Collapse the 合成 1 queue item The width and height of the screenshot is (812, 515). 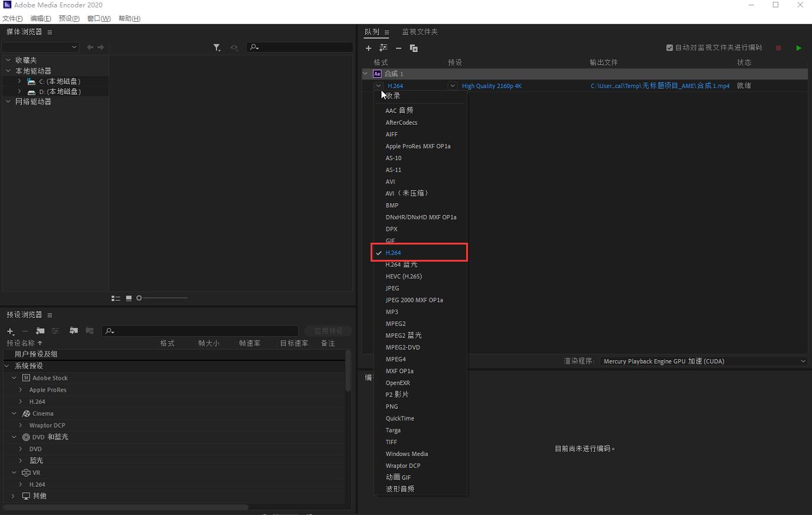pos(365,74)
